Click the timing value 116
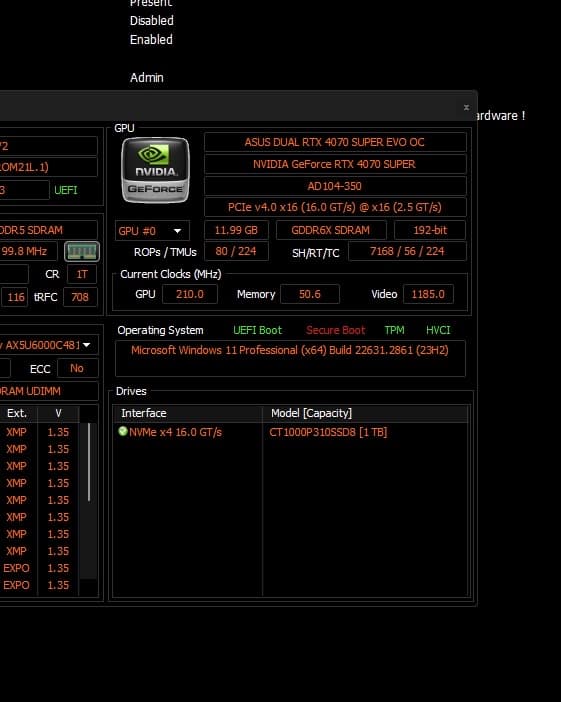Image resolution: width=561 pixels, height=702 pixels. click(15, 297)
